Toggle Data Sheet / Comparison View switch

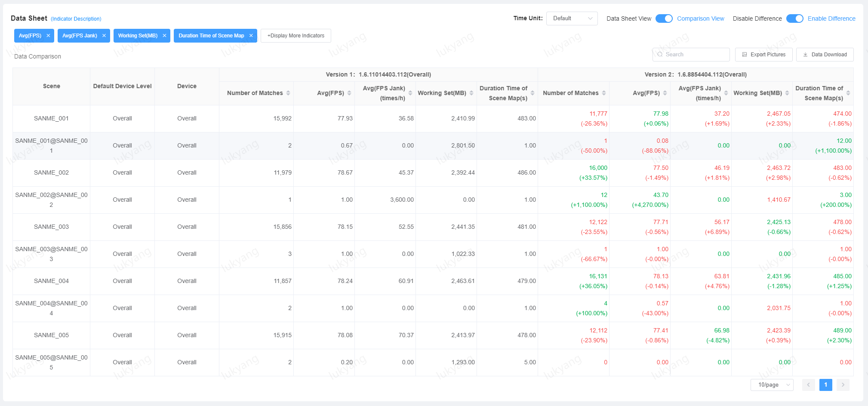pyautogui.click(x=664, y=18)
